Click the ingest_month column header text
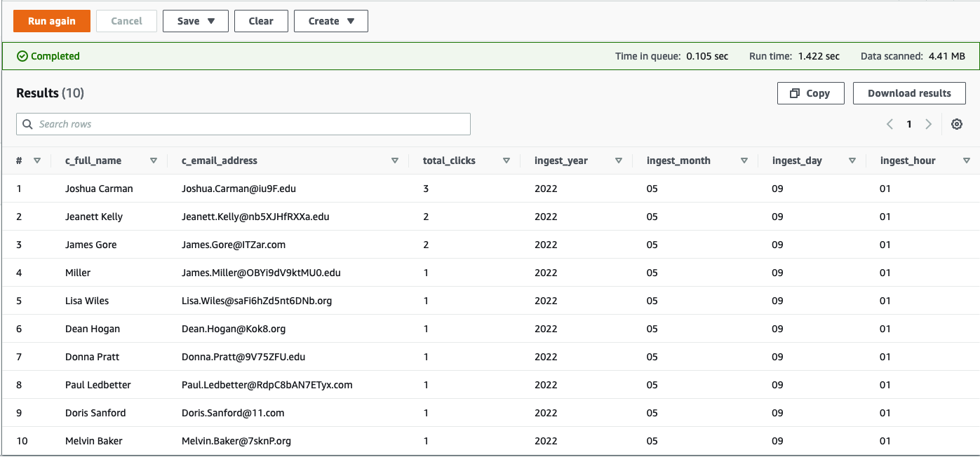The height and width of the screenshot is (457, 980). [678, 161]
